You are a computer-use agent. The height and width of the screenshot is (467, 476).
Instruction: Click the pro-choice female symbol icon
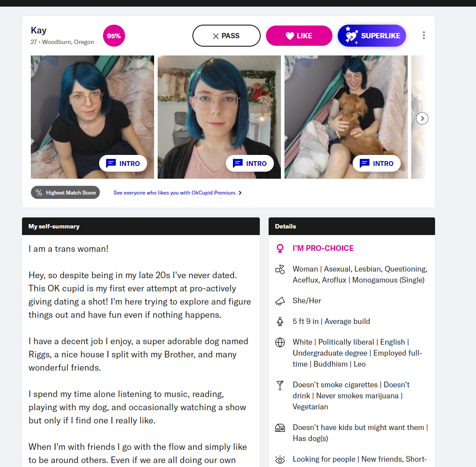(x=280, y=249)
